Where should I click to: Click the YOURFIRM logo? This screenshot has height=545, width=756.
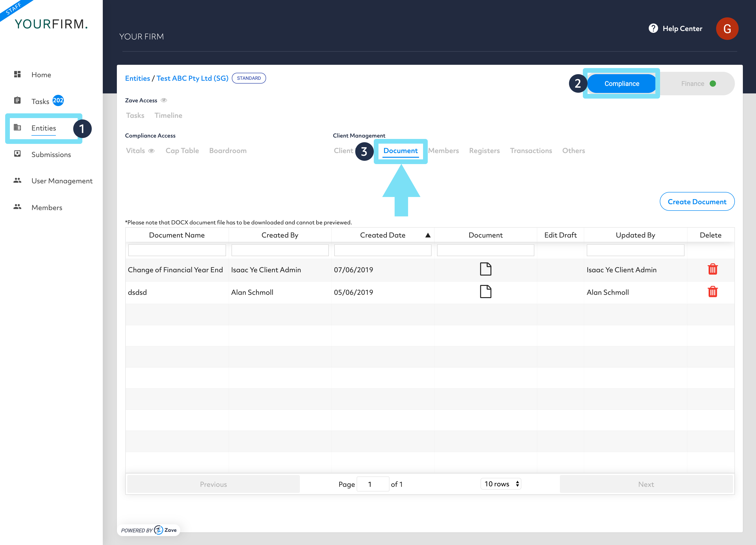(51, 24)
